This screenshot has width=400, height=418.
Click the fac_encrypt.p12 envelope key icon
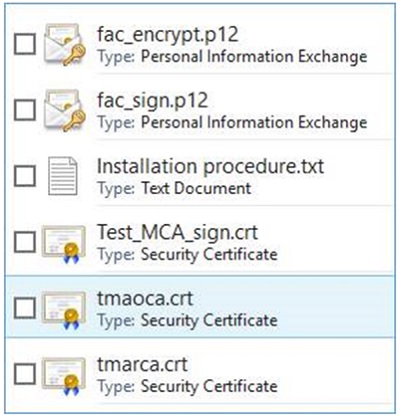coord(65,44)
